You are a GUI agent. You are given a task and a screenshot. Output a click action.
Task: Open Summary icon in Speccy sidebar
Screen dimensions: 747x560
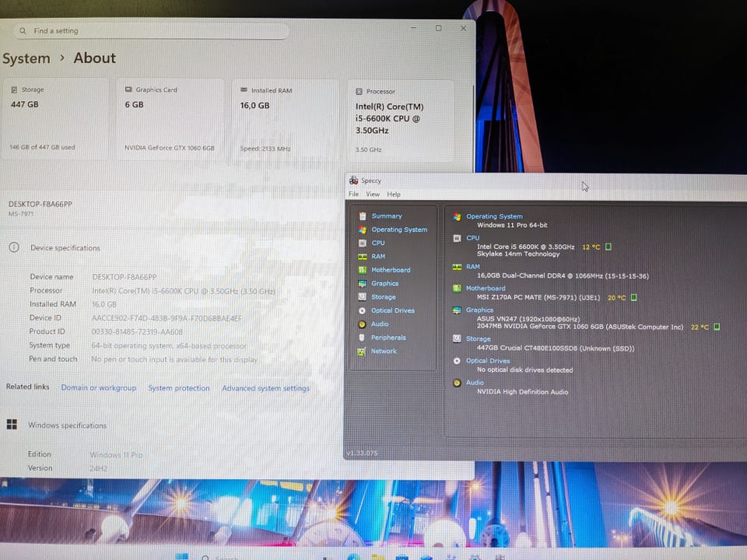tap(363, 216)
